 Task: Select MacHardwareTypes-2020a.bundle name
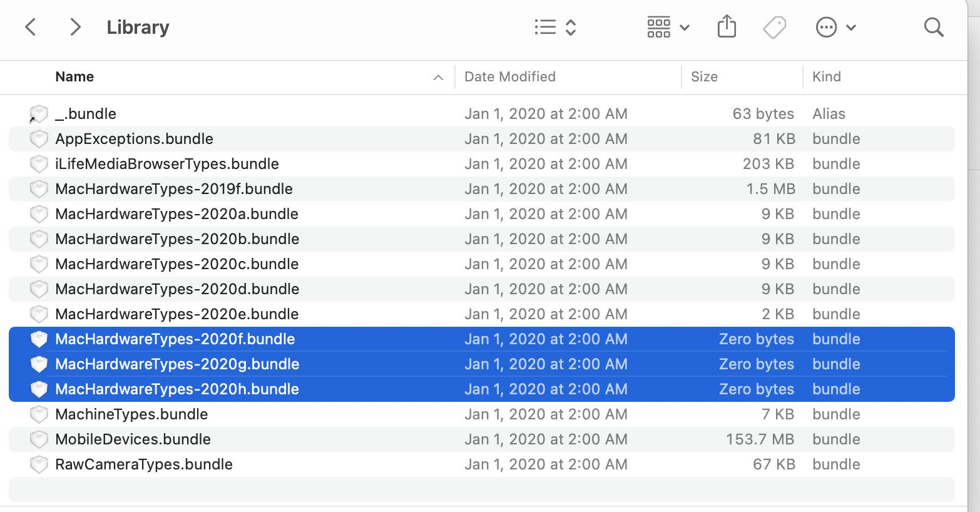[x=176, y=214]
